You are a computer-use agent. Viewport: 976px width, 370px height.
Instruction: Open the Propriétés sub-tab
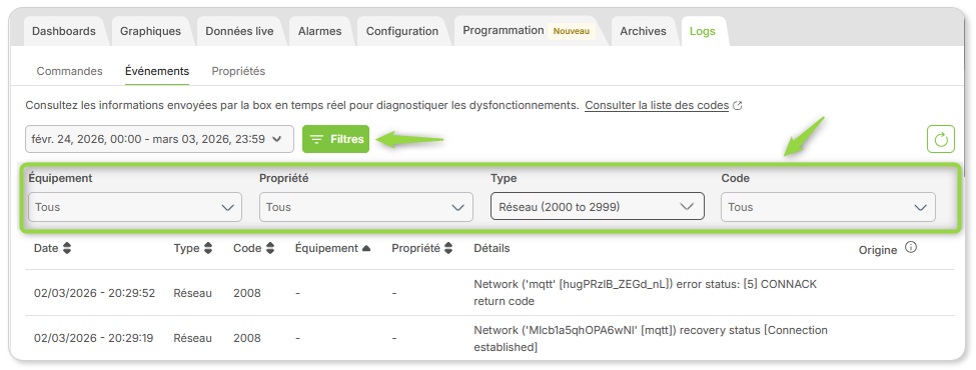tap(238, 71)
